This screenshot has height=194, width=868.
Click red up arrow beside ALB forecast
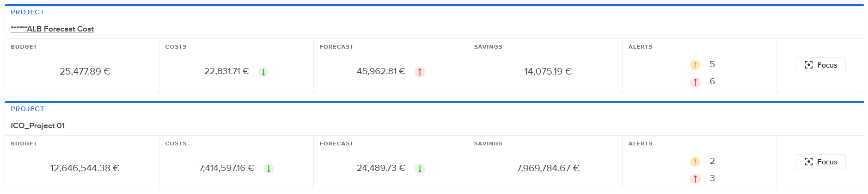click(x=420, y=72)
